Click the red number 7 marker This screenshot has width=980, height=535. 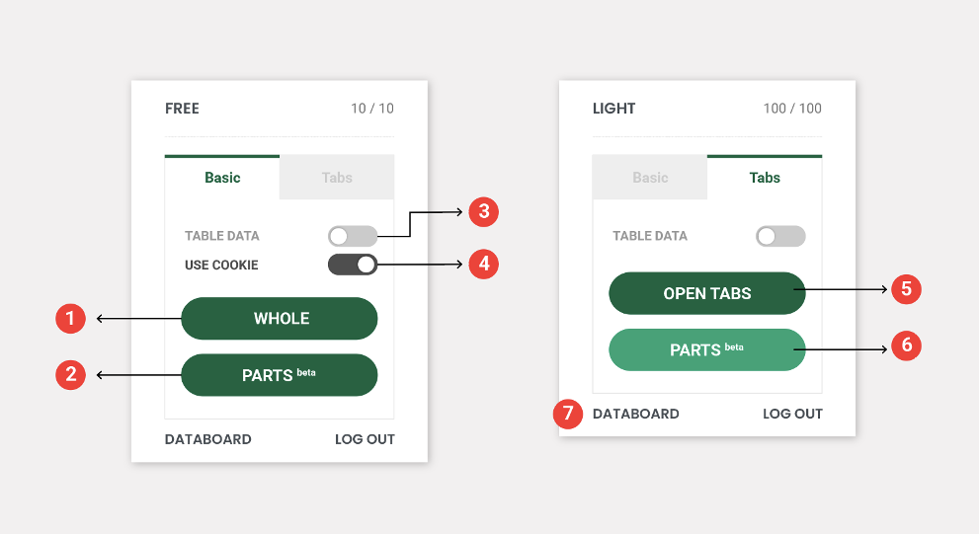click(567, 414)
